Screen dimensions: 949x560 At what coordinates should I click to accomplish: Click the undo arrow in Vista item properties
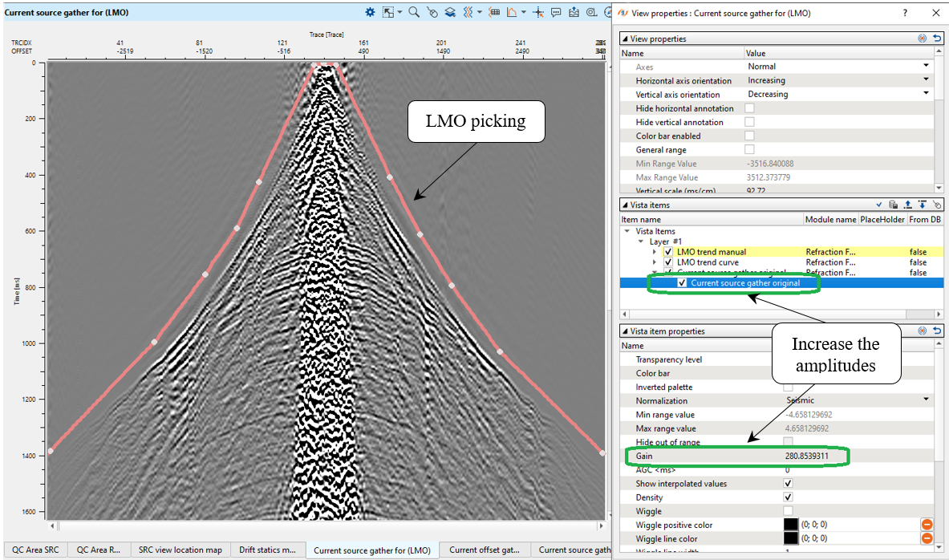tap(937, 331)
